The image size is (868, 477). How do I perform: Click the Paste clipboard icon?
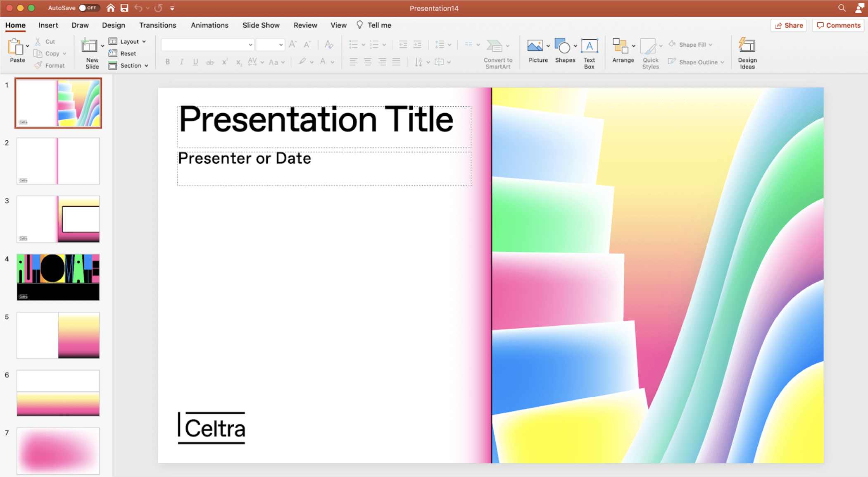coord(16,47)
